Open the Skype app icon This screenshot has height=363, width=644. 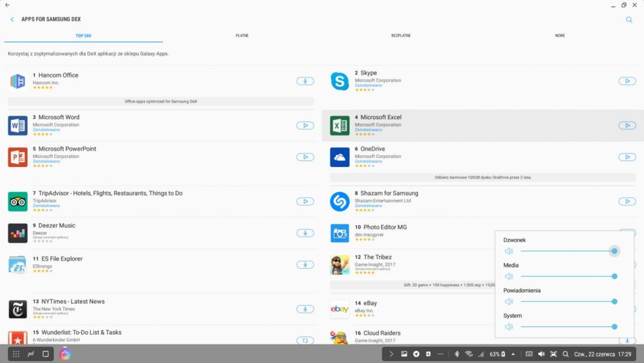(x=339, y=81)
